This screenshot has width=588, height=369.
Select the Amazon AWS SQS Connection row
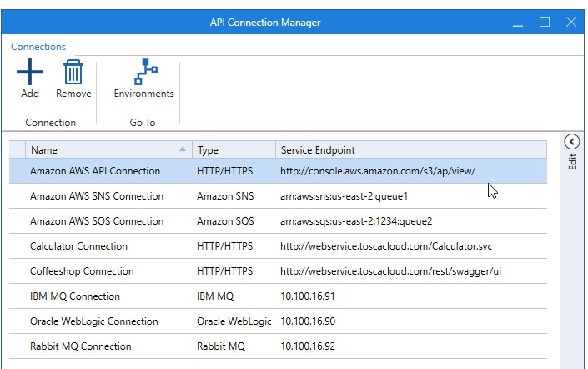[278, 221]
